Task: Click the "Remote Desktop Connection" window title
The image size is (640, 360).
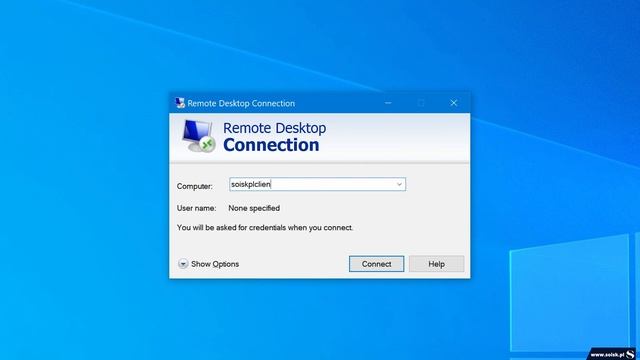Action: 241,103
